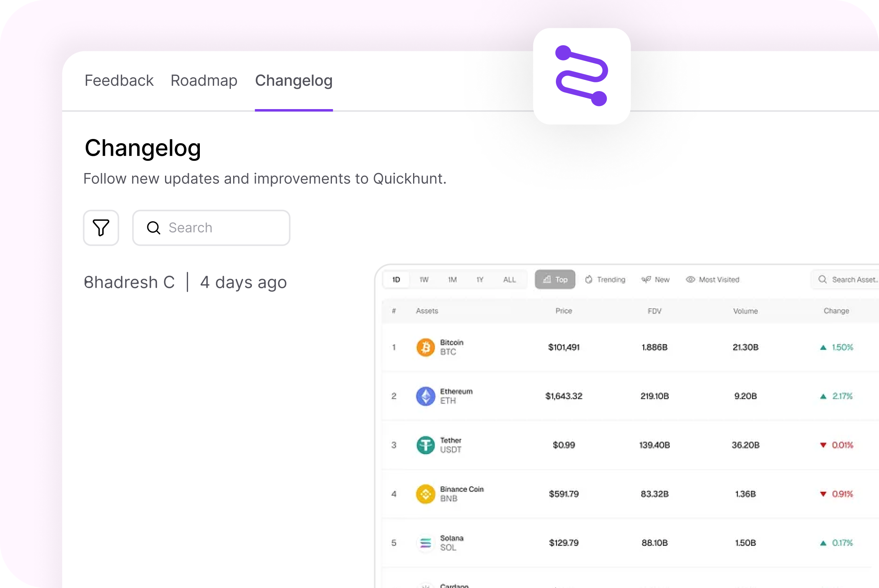Click Tether's 0.01% change value

842,445
